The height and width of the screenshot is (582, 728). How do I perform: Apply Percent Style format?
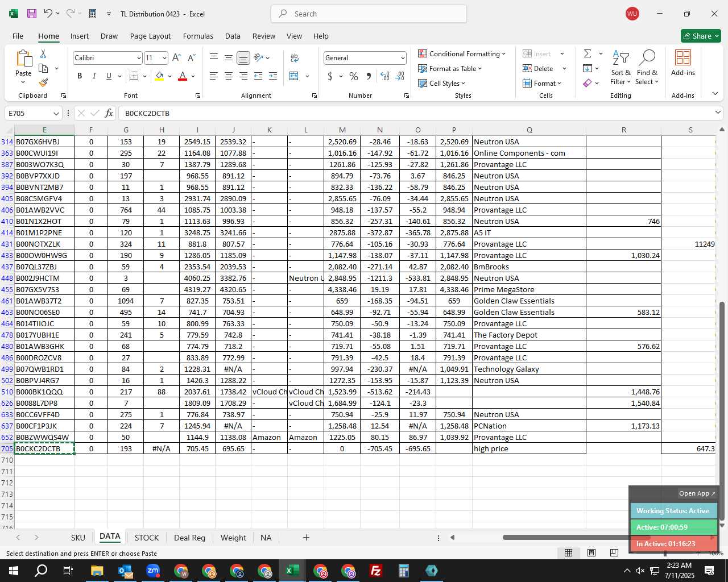354,76
